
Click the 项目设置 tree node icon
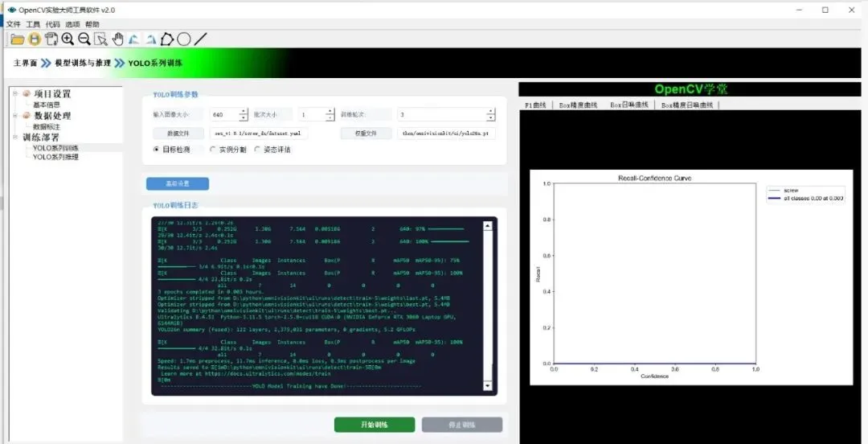(26, 93)
